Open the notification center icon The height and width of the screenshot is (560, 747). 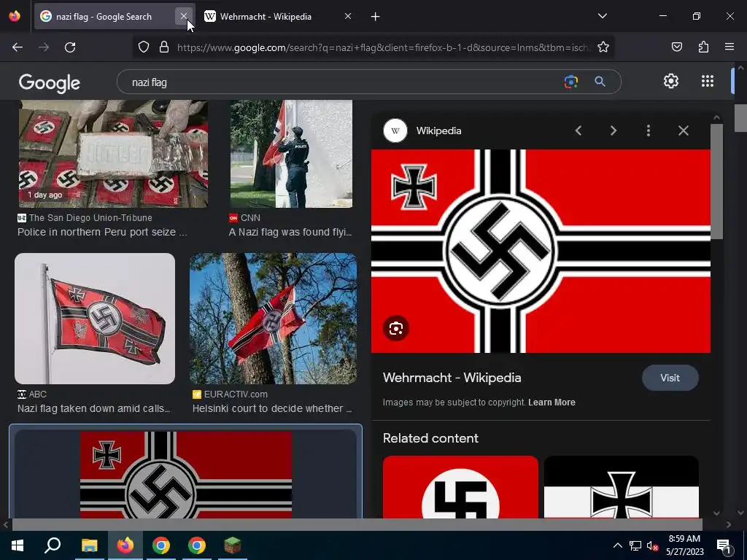[724, 545]
